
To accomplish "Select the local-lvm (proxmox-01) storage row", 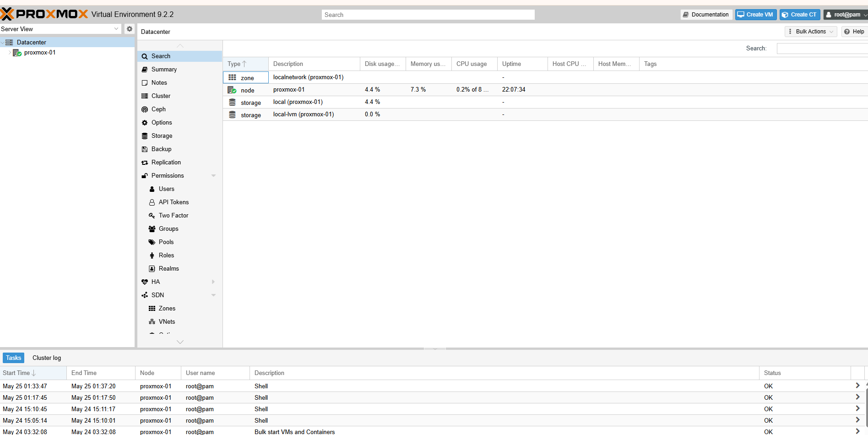I will click(x=545, y=114).
